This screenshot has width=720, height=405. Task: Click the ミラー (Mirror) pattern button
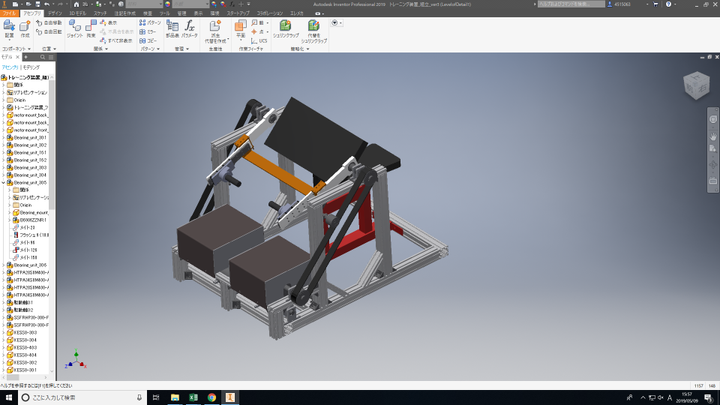(152, 40)
